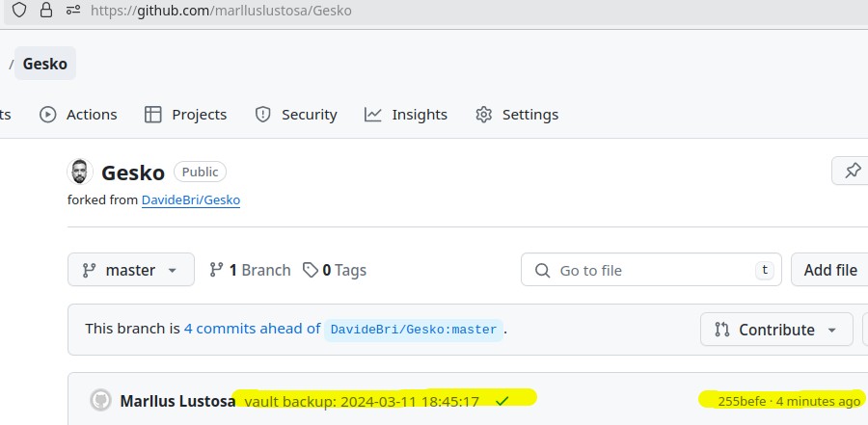Click the Public visibility badge
This screenshot has height=425, width=868.
click(x=200, y=172)
